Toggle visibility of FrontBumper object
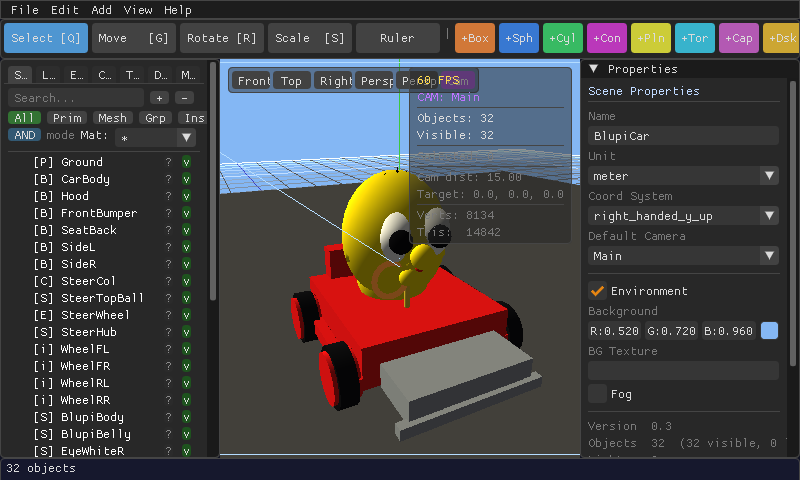This screenshot has width=800, height=480. click(x=186, y=213)
